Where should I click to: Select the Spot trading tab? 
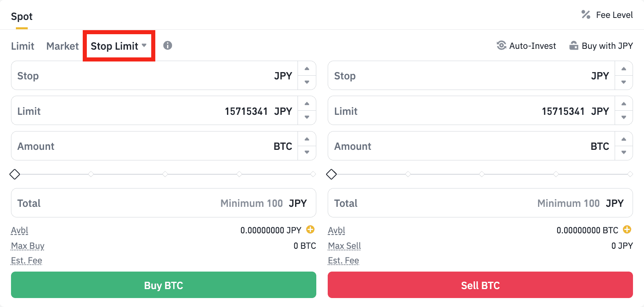[x=22, y=17]
